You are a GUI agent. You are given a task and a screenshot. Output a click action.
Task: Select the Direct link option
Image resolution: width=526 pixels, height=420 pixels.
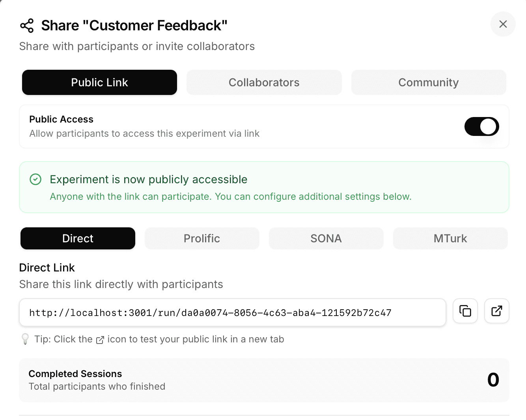pyautogui.click(x=78, y=238)
